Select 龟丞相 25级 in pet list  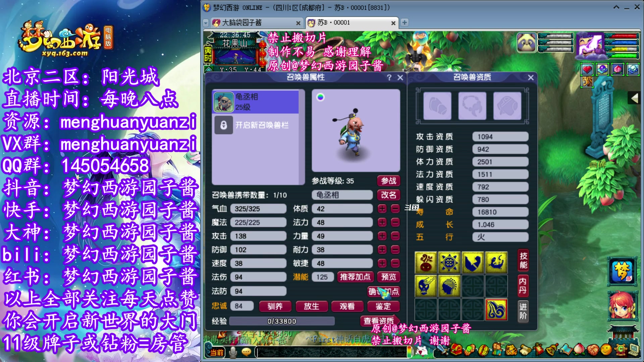pos(256,102)
